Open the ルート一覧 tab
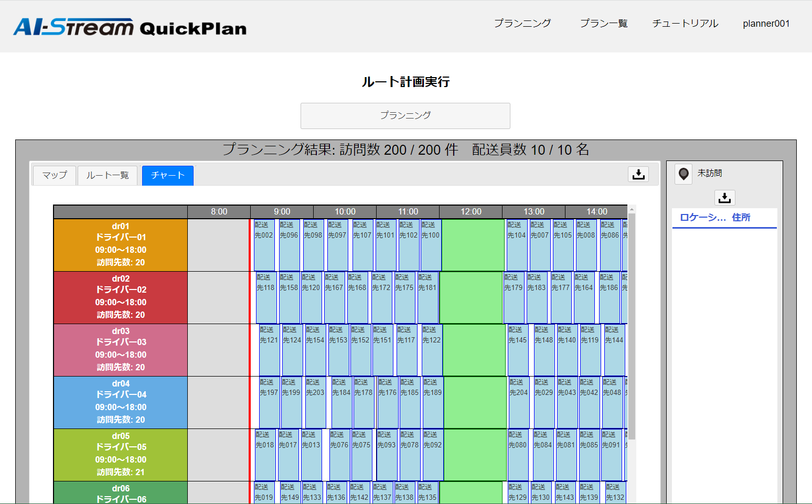The image size is (812, 504). coord(108,175)
